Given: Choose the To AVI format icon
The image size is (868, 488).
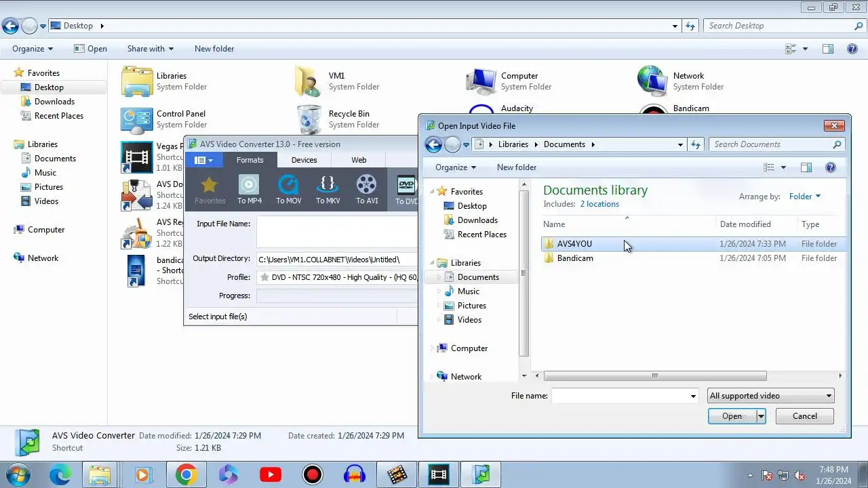Looking at the screenshot, I should click(367, 189).
